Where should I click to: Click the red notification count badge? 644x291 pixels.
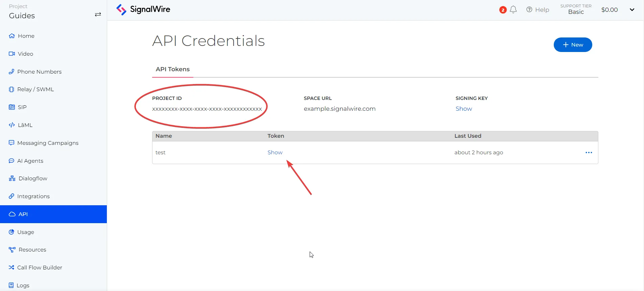pos(503,10)
